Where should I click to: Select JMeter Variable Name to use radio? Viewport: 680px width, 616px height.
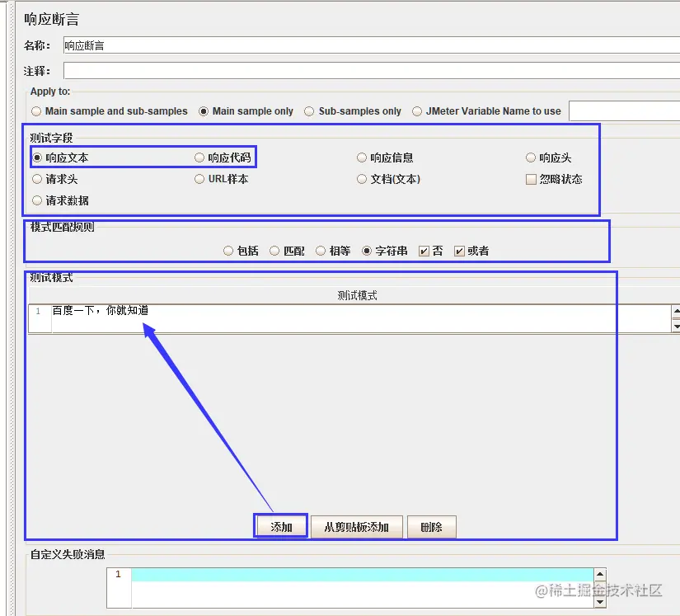pyautogui.click(x=417, y=111)
